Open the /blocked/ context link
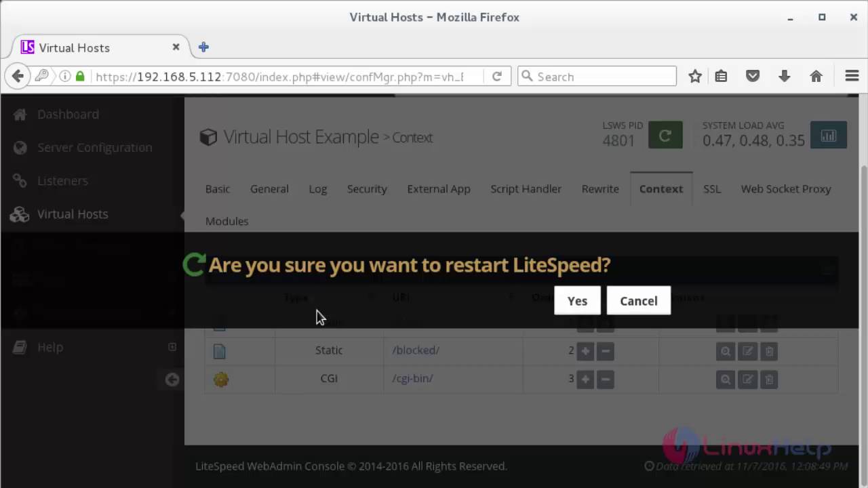868x488 pixels. [416, 350]
